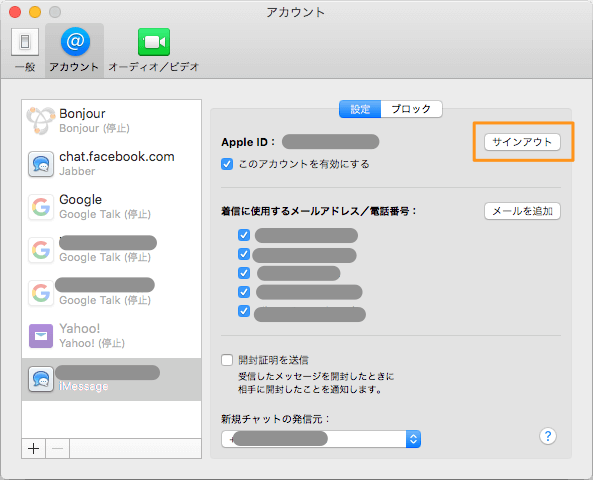The image size is (593, 480).
Task: Select the Bonjour (停止) account row
Action: coord(112,121)
